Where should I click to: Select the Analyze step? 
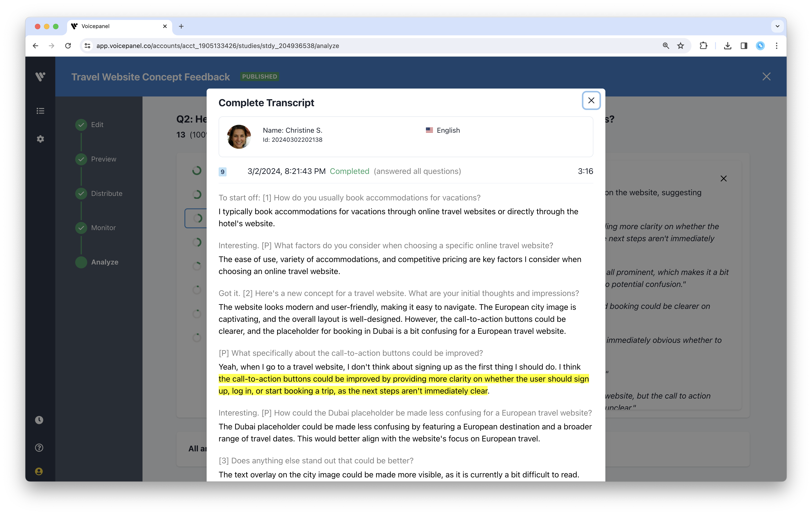[x=104, y=262]
